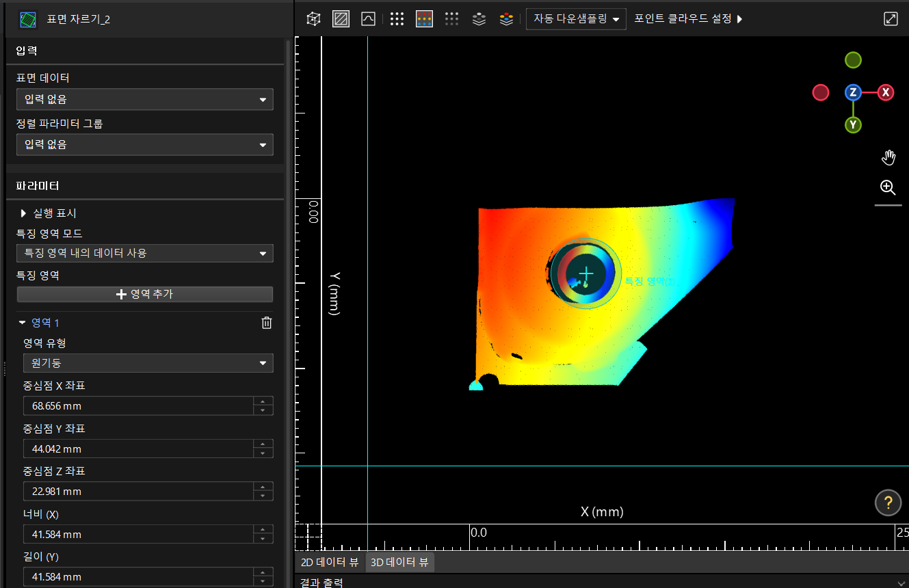909x588 pixels.
Task: Increase the 중심점 Z 좌표 value
Action: [263, 487]
